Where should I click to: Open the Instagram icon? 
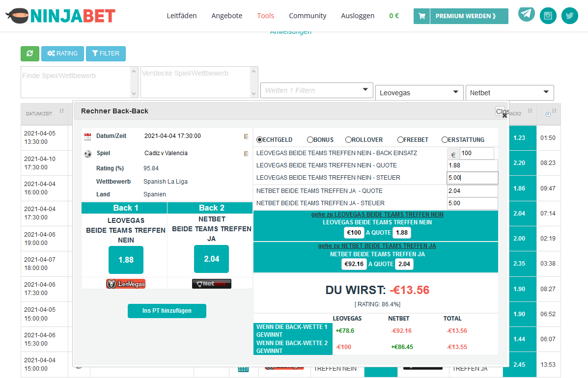pos(548,16)
